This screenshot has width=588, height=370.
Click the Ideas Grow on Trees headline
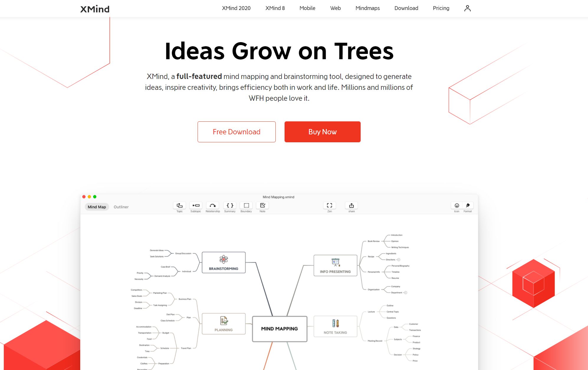[x=279, y=51]
